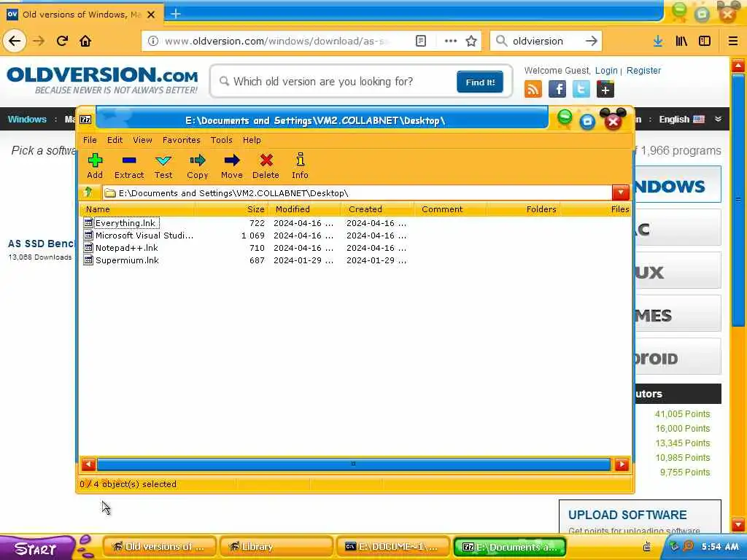
Task: Click the UPLOAD SOFTWARE heading link
Action: coord(627,515)
